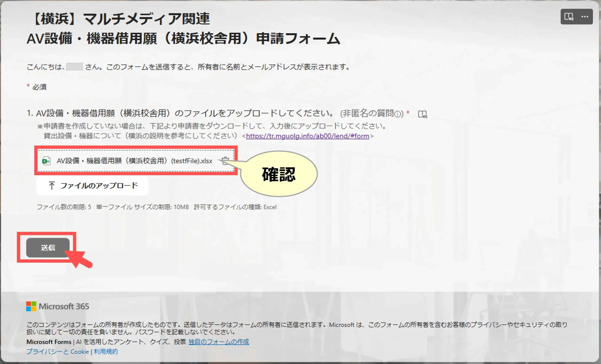Click the Microsoft Forms footer text
Viewport: 601px width, 364px height.
point(49,342)
